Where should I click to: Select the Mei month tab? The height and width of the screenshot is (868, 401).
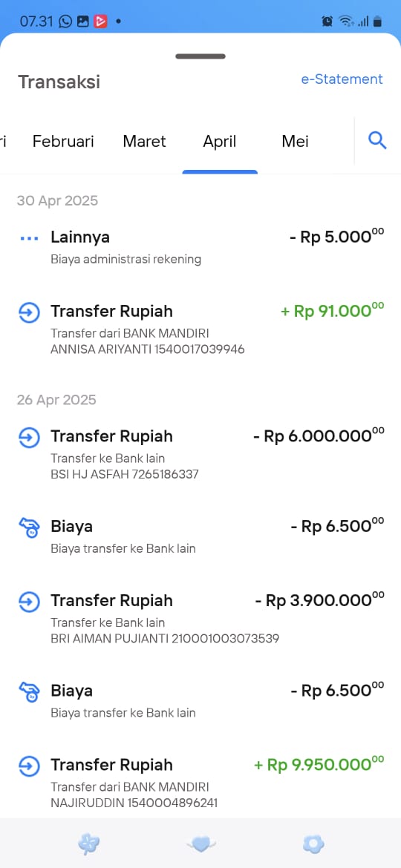point(296,141)
